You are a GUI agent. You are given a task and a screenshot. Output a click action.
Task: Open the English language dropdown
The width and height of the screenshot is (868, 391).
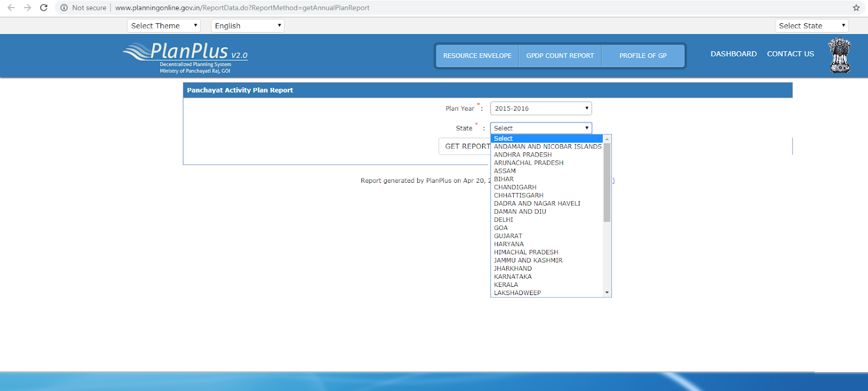[247, 25]
